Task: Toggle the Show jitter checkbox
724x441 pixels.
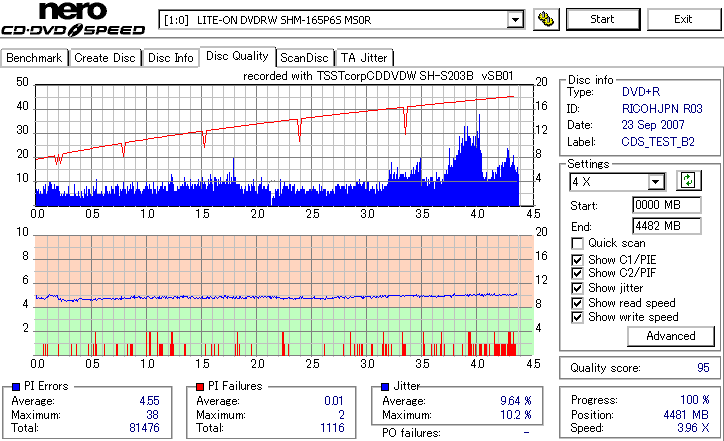Action: pyautogui.click(x=577, y=288)
